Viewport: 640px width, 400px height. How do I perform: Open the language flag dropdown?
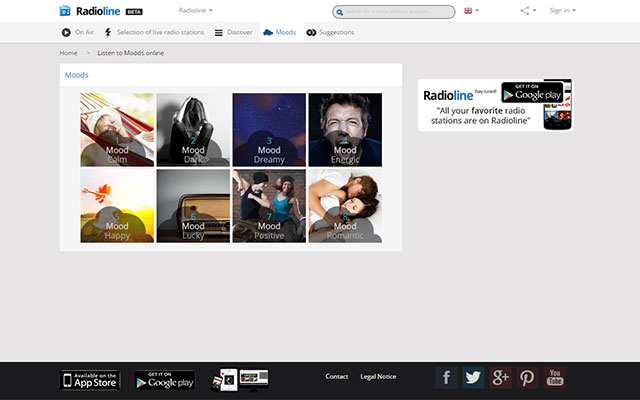tap(471, 11)
